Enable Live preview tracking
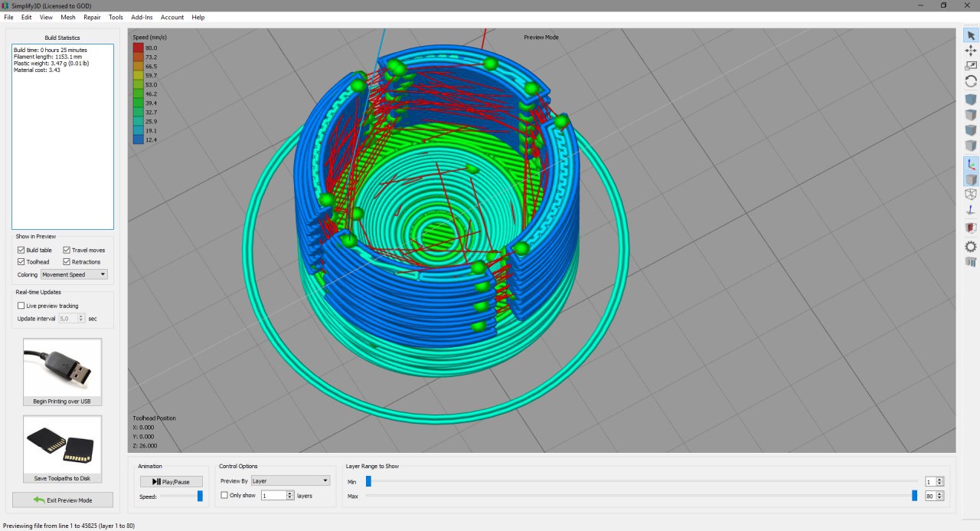 tap(21, 306)
